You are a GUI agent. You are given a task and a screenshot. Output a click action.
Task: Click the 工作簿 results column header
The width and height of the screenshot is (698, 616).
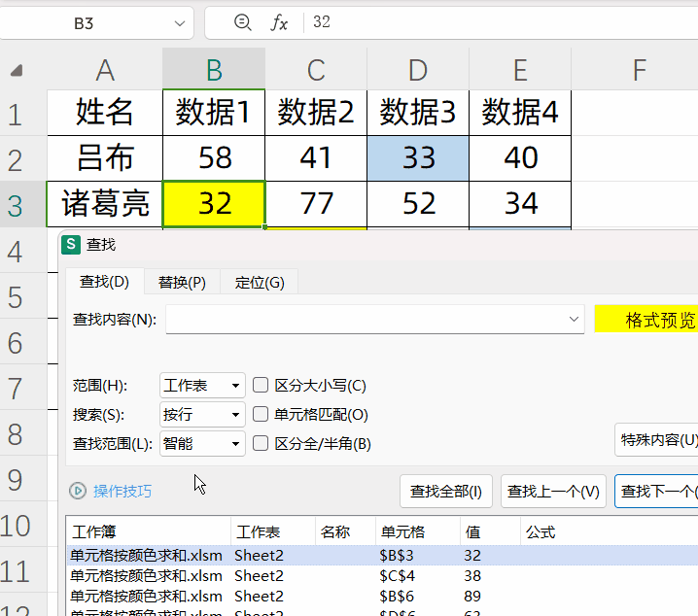click(x=149, y=531)
